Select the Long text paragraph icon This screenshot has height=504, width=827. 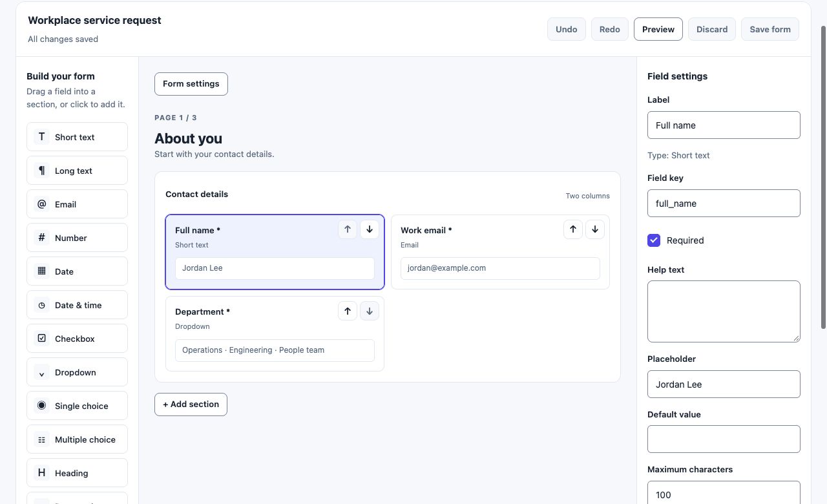pos(41,171)
